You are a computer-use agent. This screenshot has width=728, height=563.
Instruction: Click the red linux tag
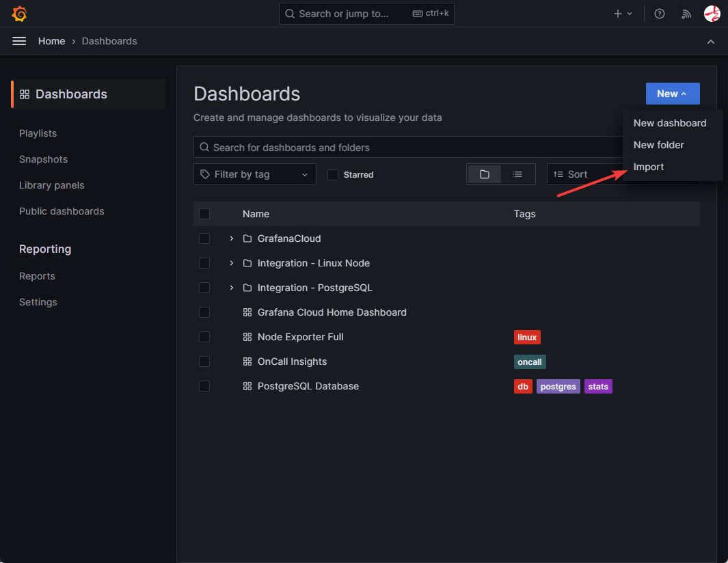coord(527,337)
